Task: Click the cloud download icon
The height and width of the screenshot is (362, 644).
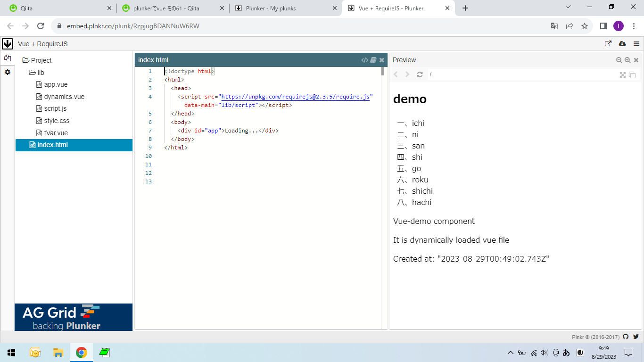Action: (x=622, y=43)
